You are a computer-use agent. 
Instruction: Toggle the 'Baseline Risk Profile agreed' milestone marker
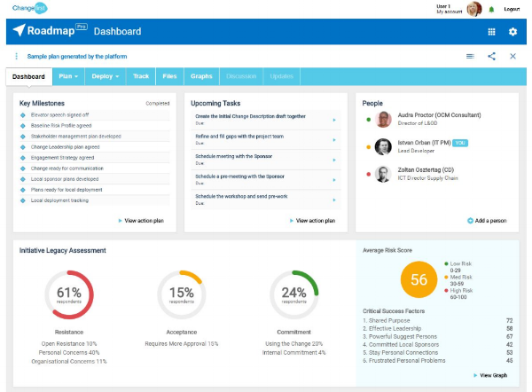point(23,125)
